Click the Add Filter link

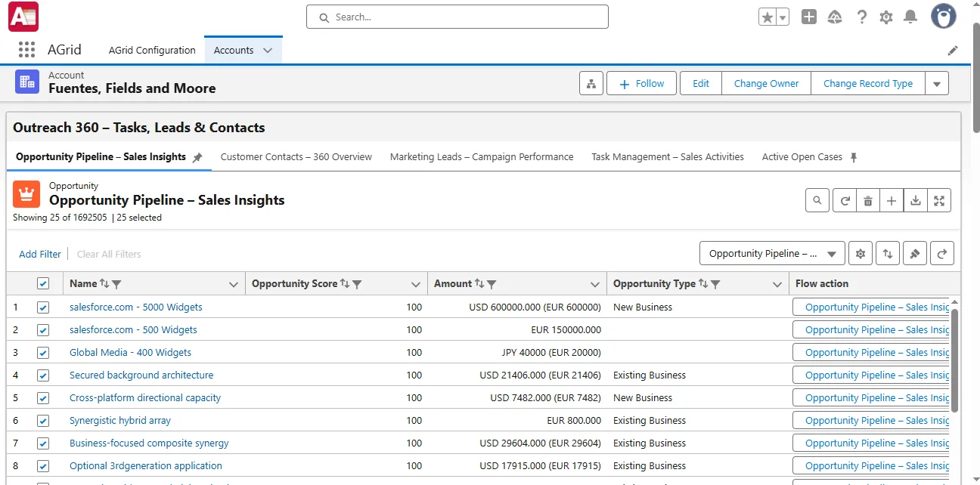click(40, 255)
